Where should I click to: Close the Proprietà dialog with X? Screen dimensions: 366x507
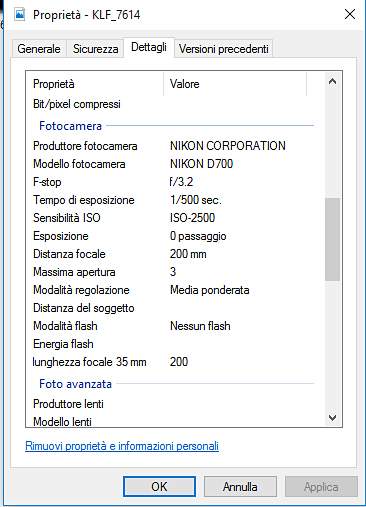(x=350, y=14)
